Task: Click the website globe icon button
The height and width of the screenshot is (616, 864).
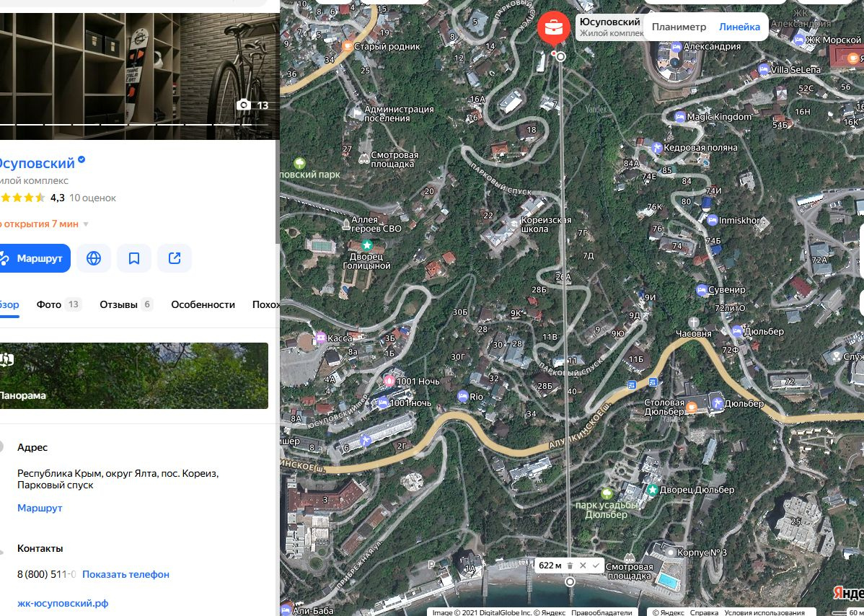Action: 94,258
